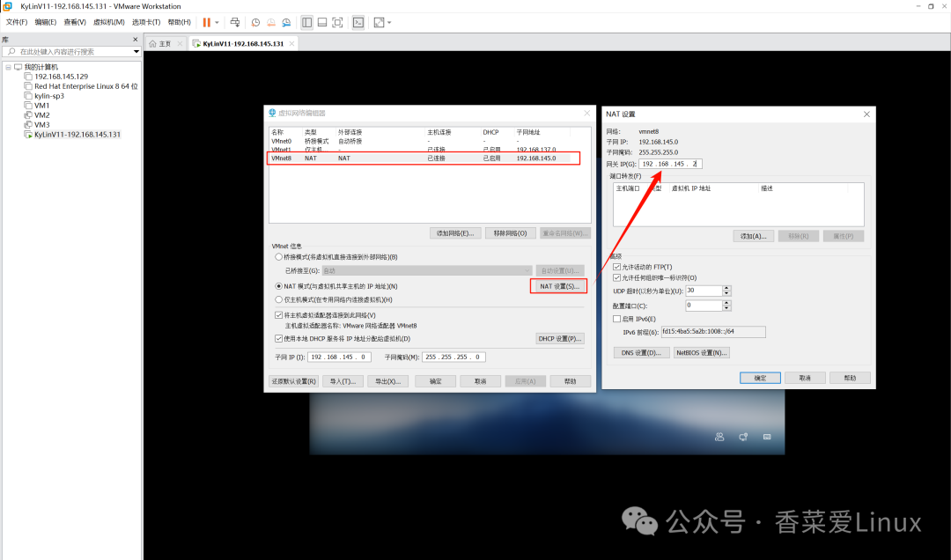
Task: Click 确定 in NAT 设置 dialog
Action: pyautogui.click(x=760, y=378)
